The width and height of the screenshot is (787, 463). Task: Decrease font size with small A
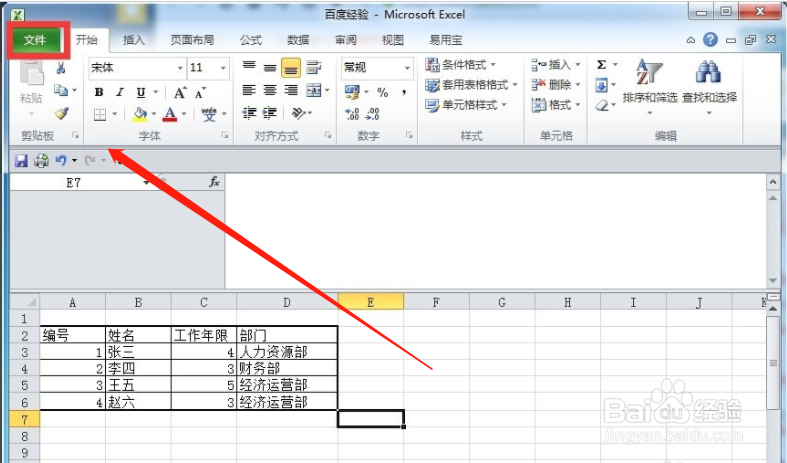pos(200,93)
